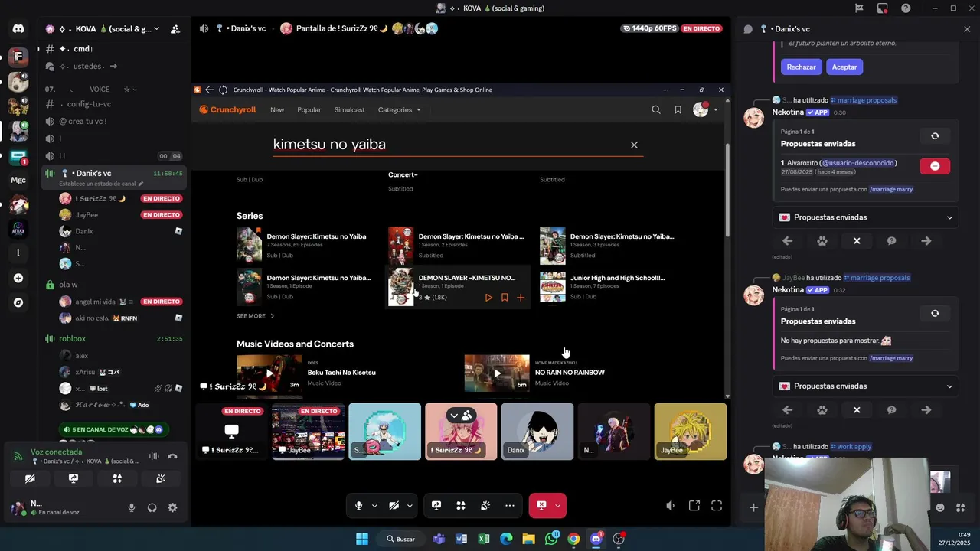This screenshot has height=551, width=980.
Task: Open soundboard in bottom call control bar
Action: 485,506
